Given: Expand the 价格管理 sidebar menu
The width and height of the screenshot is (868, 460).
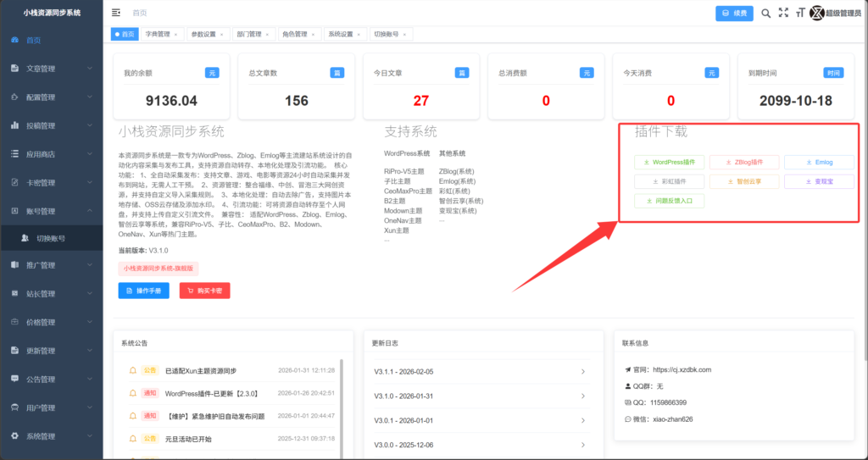Looking at the screenshot, I should coord(52,322).
